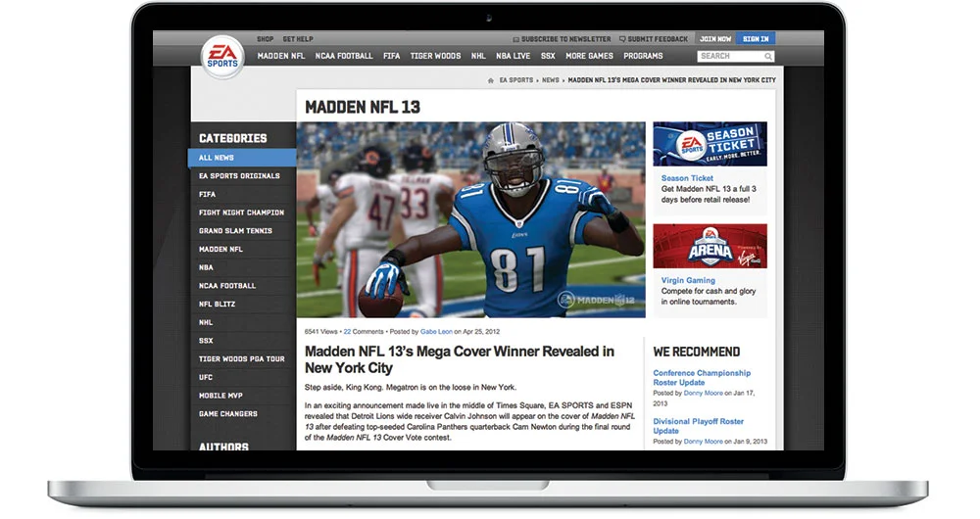Click the newsletter envelope icon
The height and width of the screenshot is (519, 980).
(x=515, y=39)
